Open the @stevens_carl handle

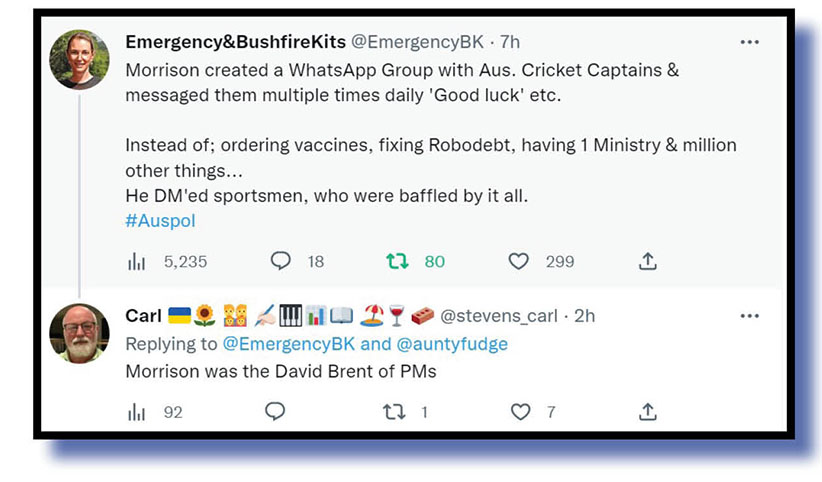pyautogui.click(x=499, y=316)
